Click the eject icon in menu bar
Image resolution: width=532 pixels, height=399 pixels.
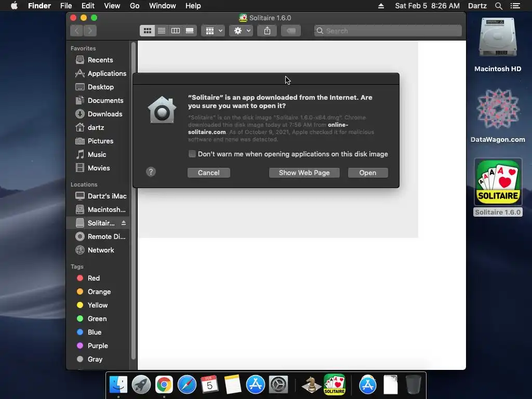click(x=381, y=6)
